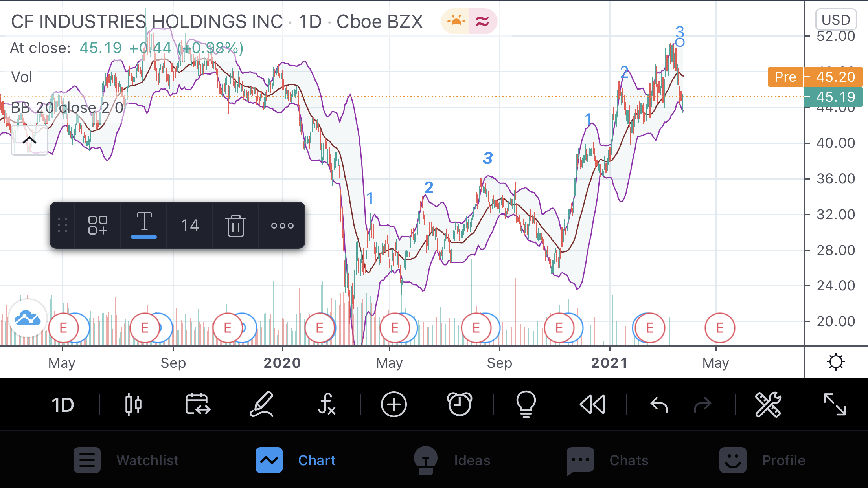Viewport: 868px width, 488px height.
Task: Open the indicators fx menu
Action: [327, 404]
